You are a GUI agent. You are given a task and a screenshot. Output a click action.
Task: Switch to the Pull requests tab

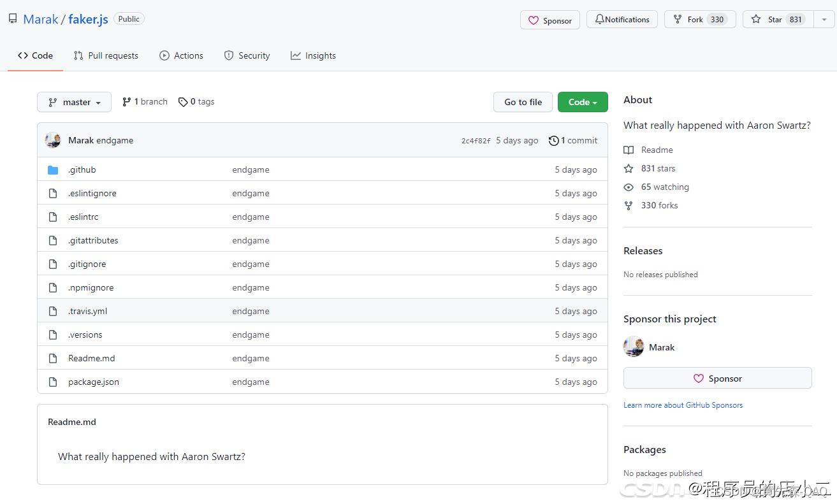click(x=106, y=55)
